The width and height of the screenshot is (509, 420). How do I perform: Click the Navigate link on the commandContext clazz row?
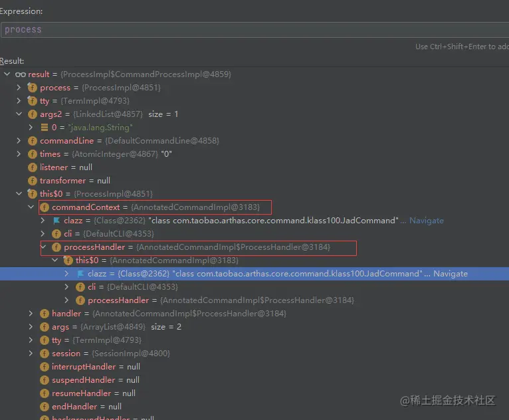426,221
